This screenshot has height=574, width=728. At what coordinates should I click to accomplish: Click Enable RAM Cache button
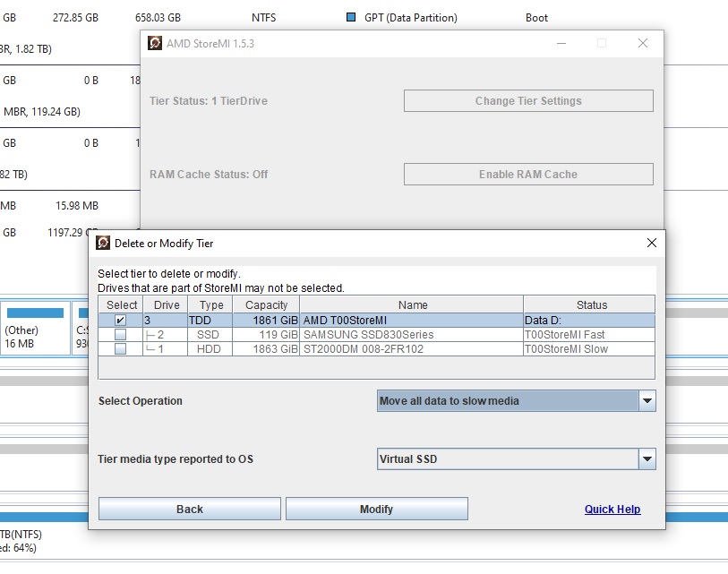click(528, 174)
